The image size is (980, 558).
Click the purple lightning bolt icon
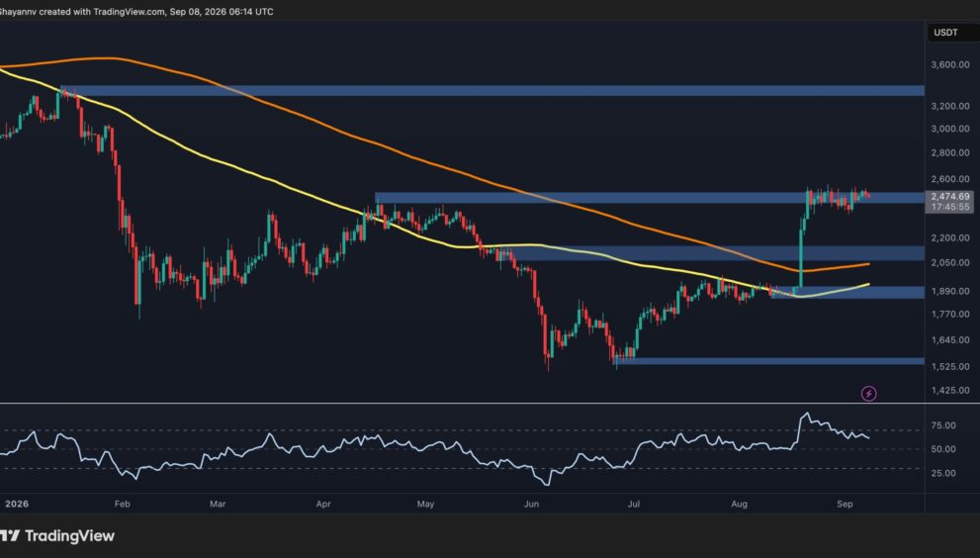[x=869, y=394]
